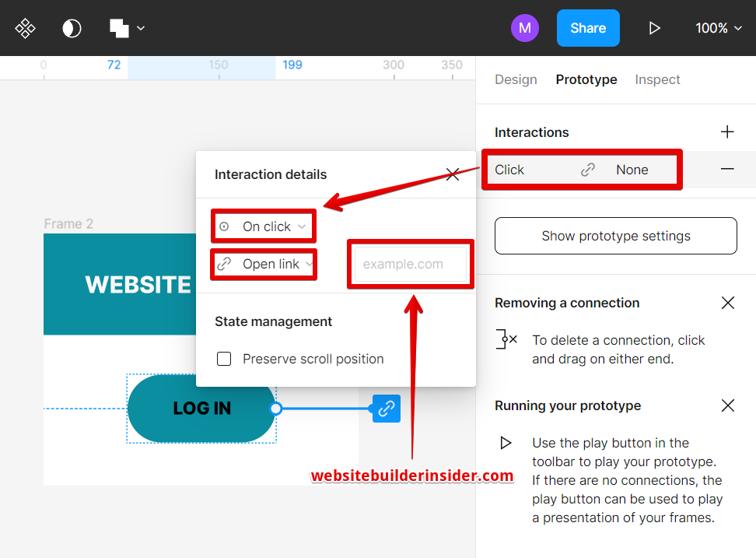Run the prototype with the play icon

[654, 28]
